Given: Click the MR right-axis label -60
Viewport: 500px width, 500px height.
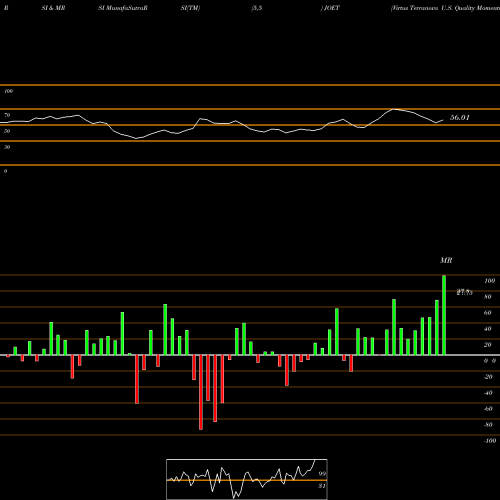Looking at the screenshot, I should pyautogui.click(x=488, y=409).
